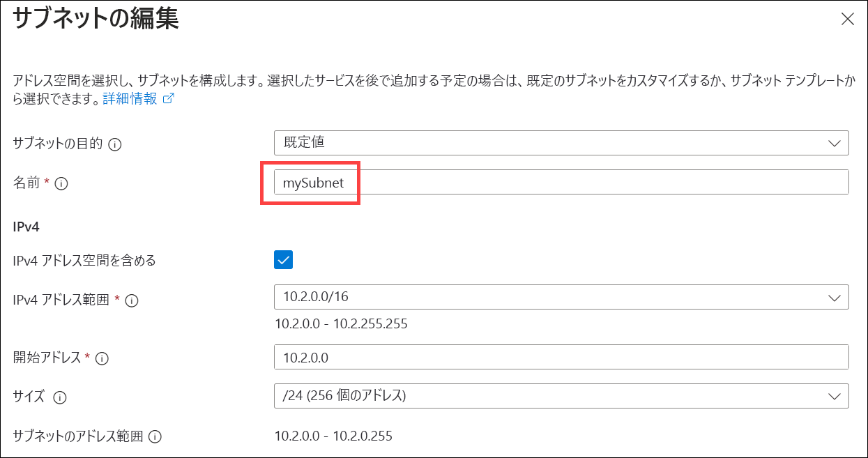The width and height of the screenshot is (868, 458).
Task: Click info icon beside 開始アドレス
Action: point(102,358)
